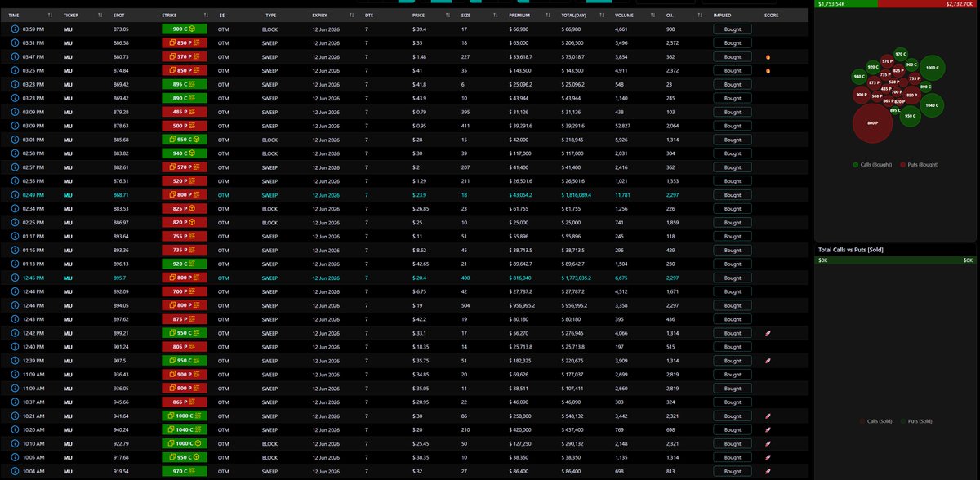The image size is (980, 480).
Task: Open info icon for the 02:34 PM row
Action: tap(15, 209)
